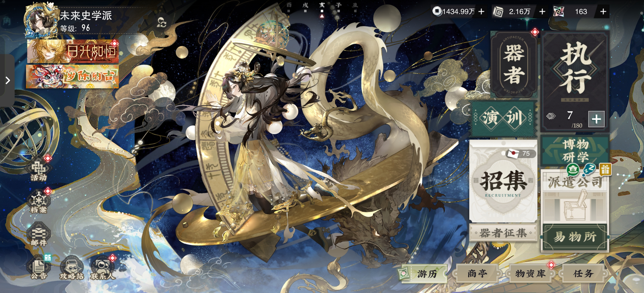This screenshot has height=293, width=644.
Task: Add tokens with the plus after 2.16万
Action: 542,12
